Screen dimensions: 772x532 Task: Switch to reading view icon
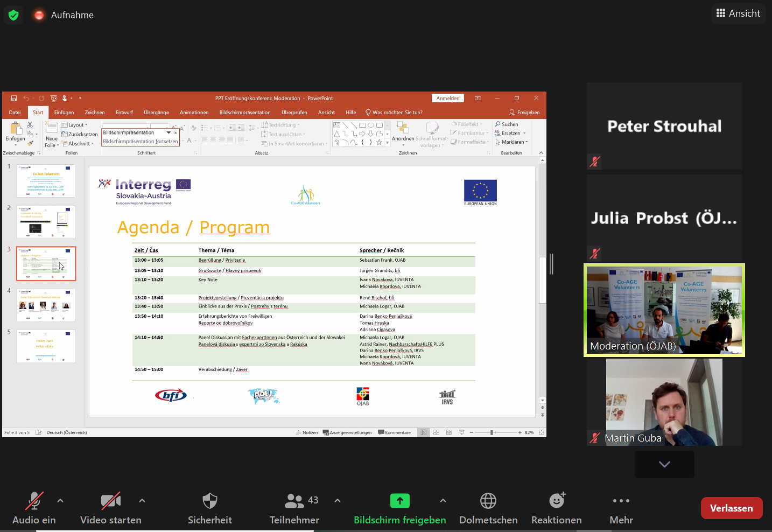click(449, 432)
